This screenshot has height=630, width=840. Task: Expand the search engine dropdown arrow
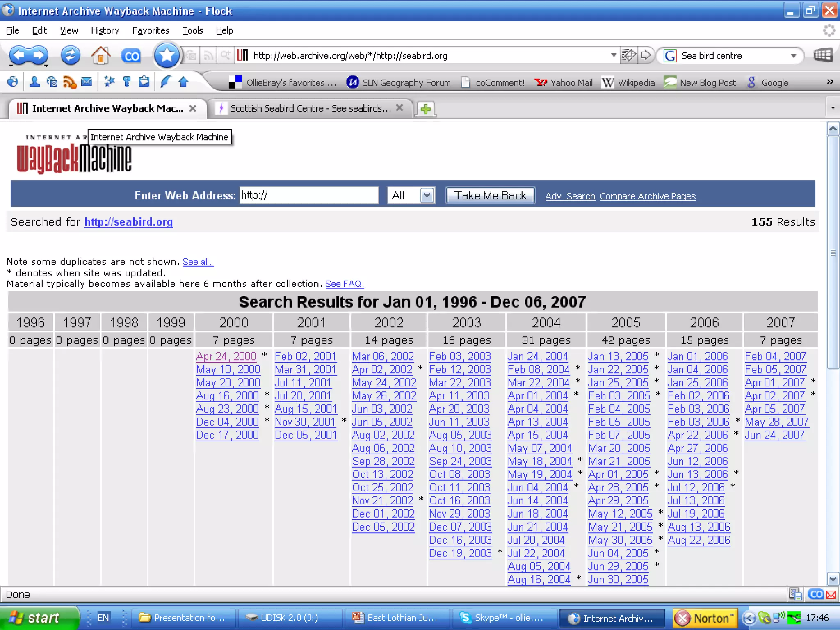794,56
